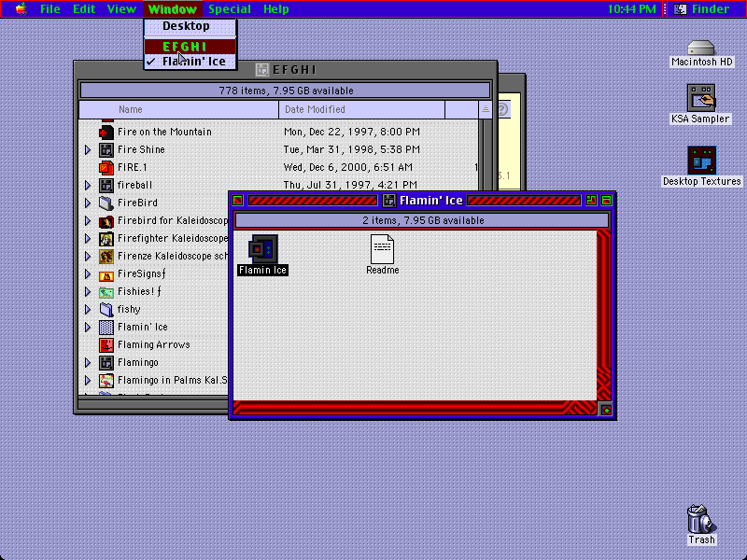Sort EFGHI list by Date Modified
The height and width of the screenshot is (560, 747).
(x=362, y=109)
